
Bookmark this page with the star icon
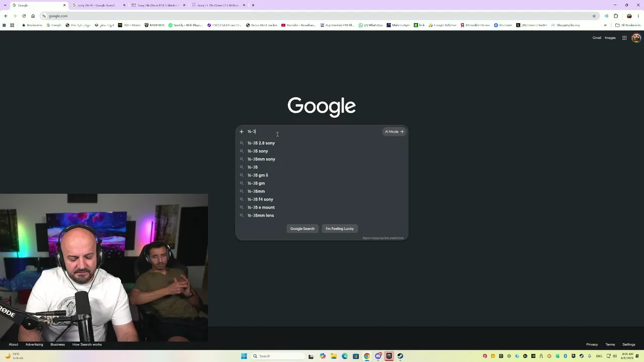594,16
